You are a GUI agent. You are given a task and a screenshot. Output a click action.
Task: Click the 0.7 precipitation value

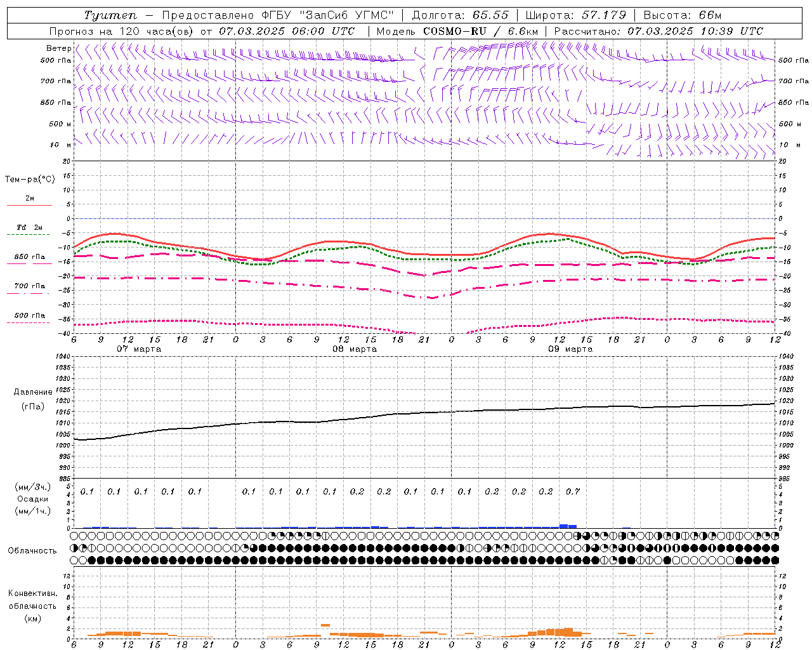click(573, 491)
